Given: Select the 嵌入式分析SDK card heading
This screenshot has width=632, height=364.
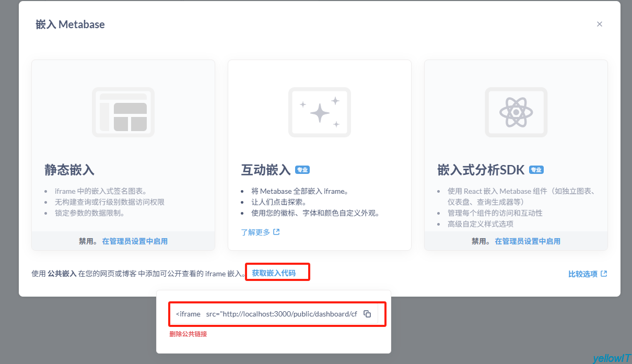Looking at the screenshot, I should (x=481, y=170).
